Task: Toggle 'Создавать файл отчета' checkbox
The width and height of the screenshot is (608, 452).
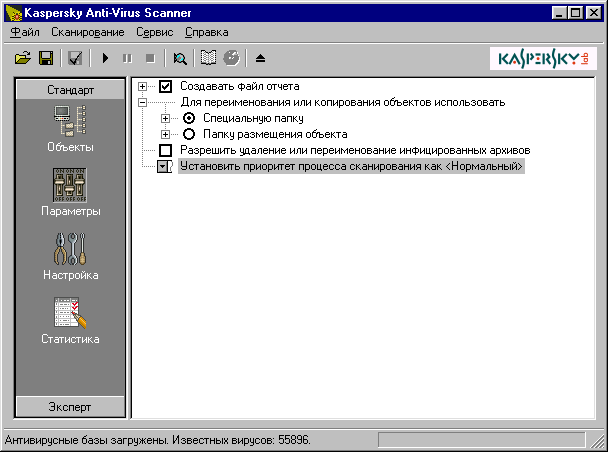Action: click(x=166, y=86)
